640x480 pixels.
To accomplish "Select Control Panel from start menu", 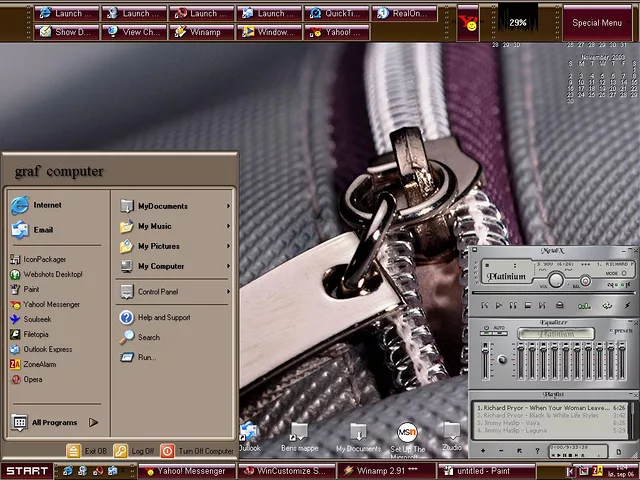I will (157, 292).
